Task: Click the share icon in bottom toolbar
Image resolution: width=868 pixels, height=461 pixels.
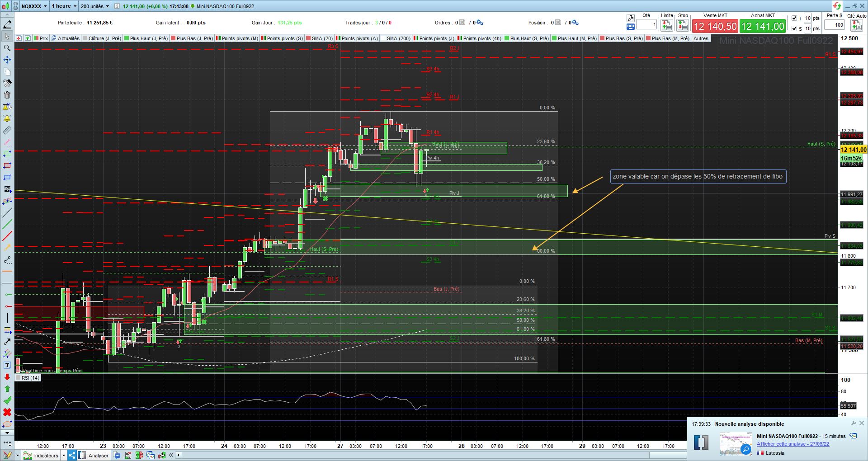Action: pyautogui.click(x=72, y=455)
